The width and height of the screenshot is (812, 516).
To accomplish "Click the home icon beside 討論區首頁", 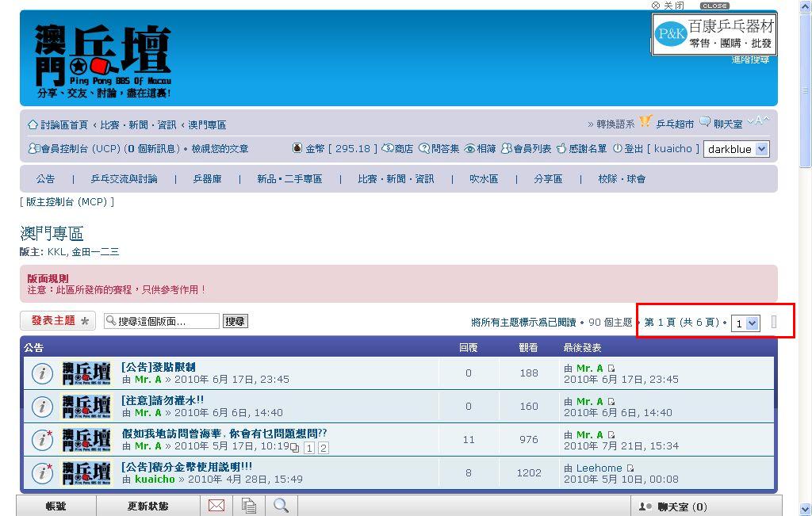I will click(33, 125).
